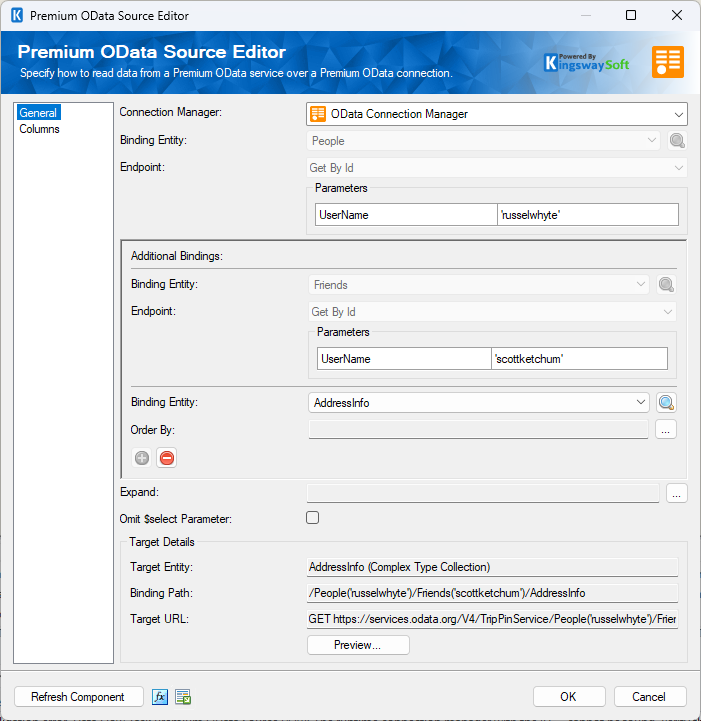Add a new binding with plus icon
The width and height of the screenshot is (701, 721).
pyautogui.click(x=142, y=458)
